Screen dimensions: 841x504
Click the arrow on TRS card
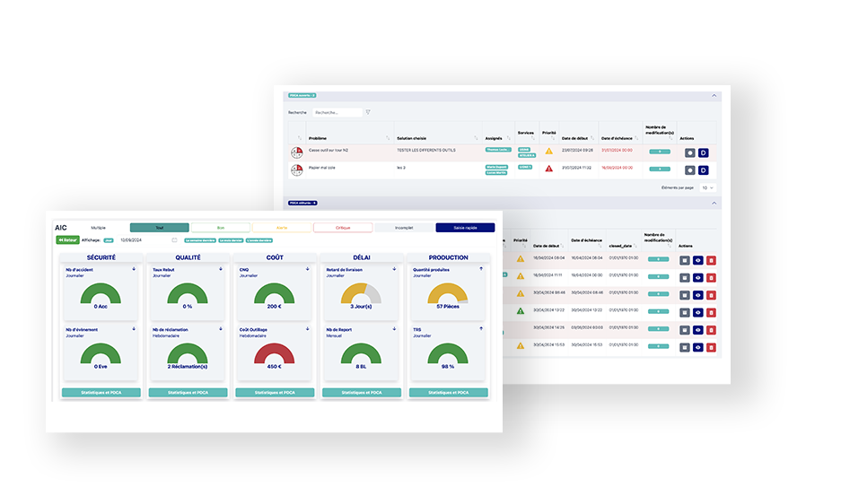(x=481, y=329)
